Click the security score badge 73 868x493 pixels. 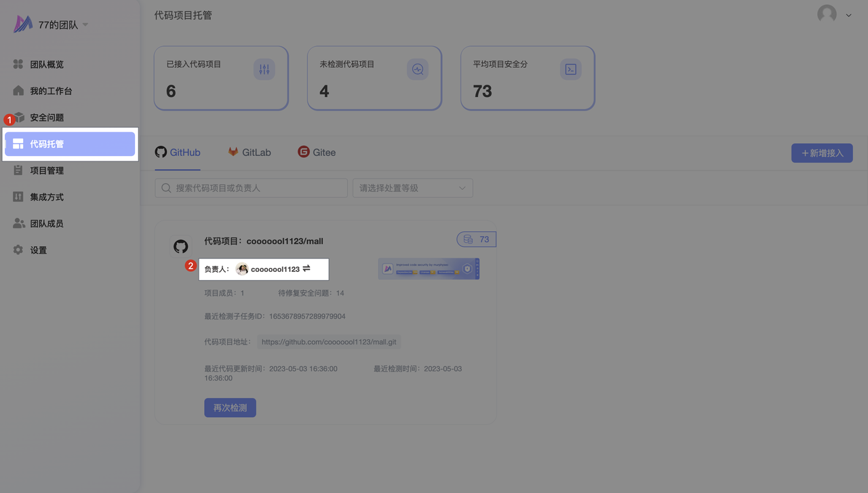pos(476,239)
